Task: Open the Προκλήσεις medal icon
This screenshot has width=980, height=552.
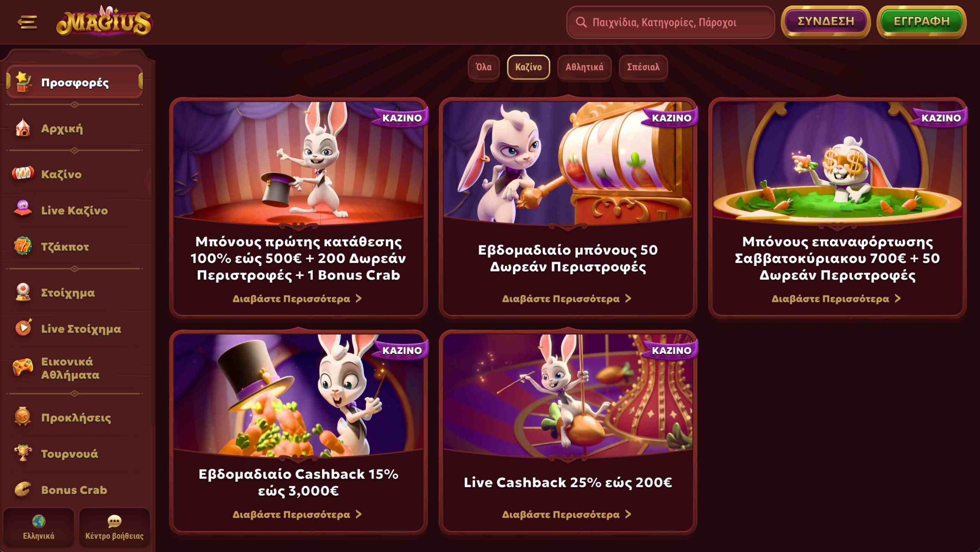Action: 23,417
